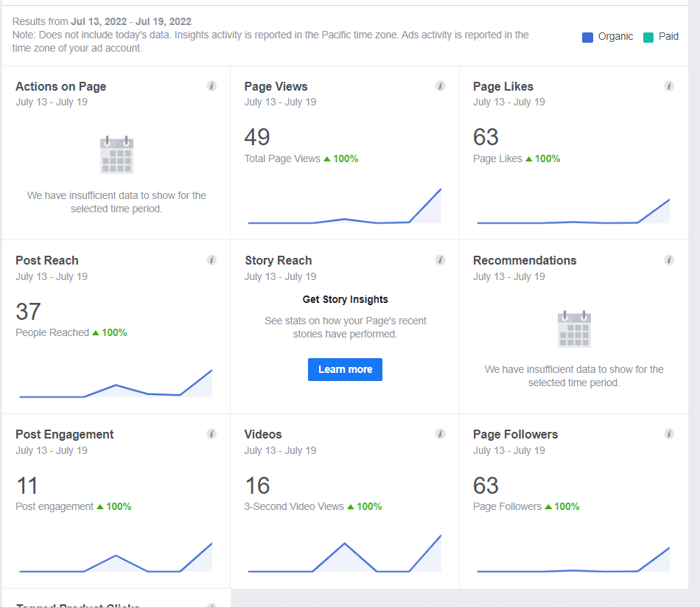
Task: Click the info icon on Post Engagement card
Action: (211, 434)
